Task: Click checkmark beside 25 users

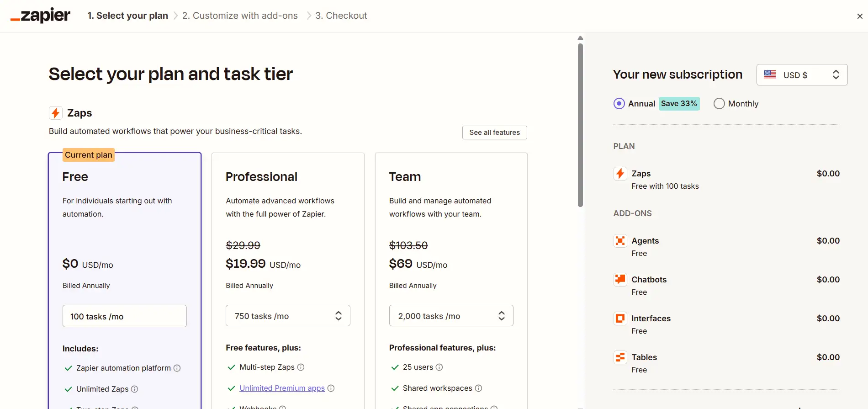Action: [395, 367]
